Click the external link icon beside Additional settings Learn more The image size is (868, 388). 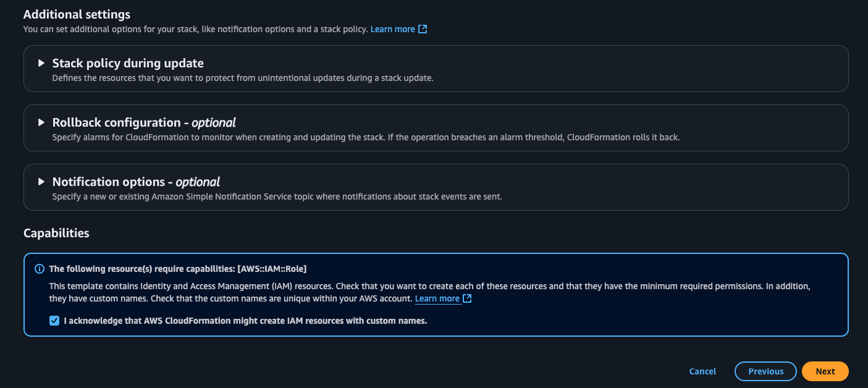423,29
